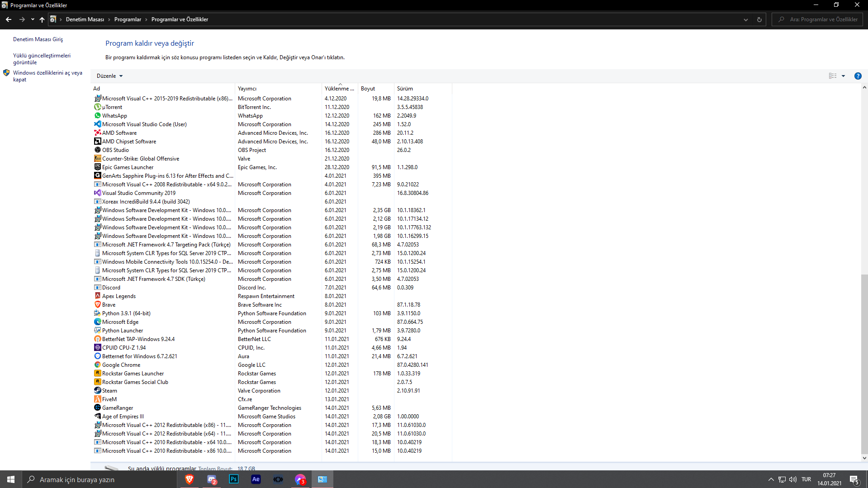Open Messenger from the taskbar
This screenshot has width=868, height=488.
(300, 479)
